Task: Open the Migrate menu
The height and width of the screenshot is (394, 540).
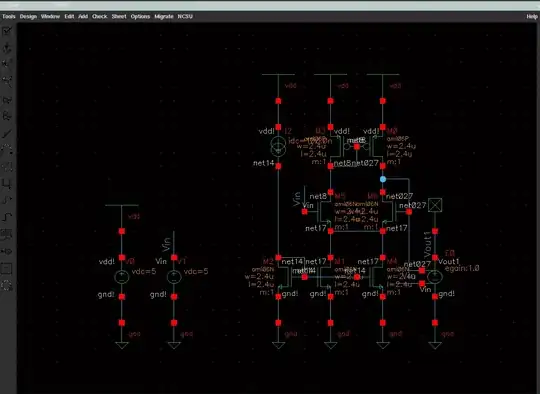Action: tap(164, 16)
